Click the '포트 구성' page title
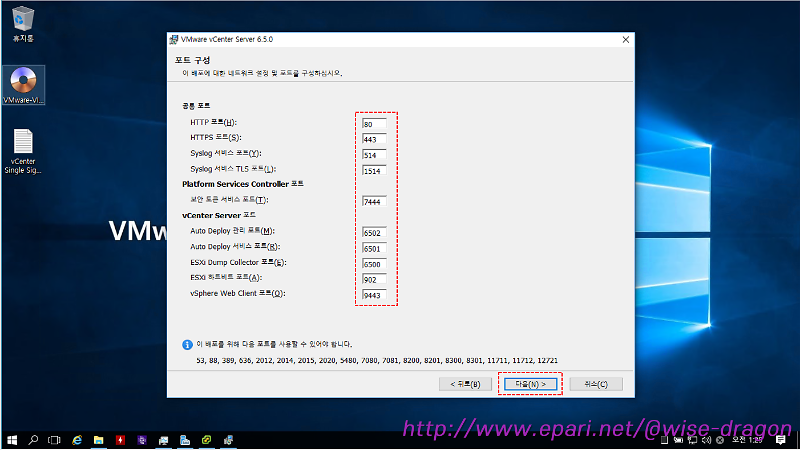This screenshot has width=800, height=450. [192, 60]
